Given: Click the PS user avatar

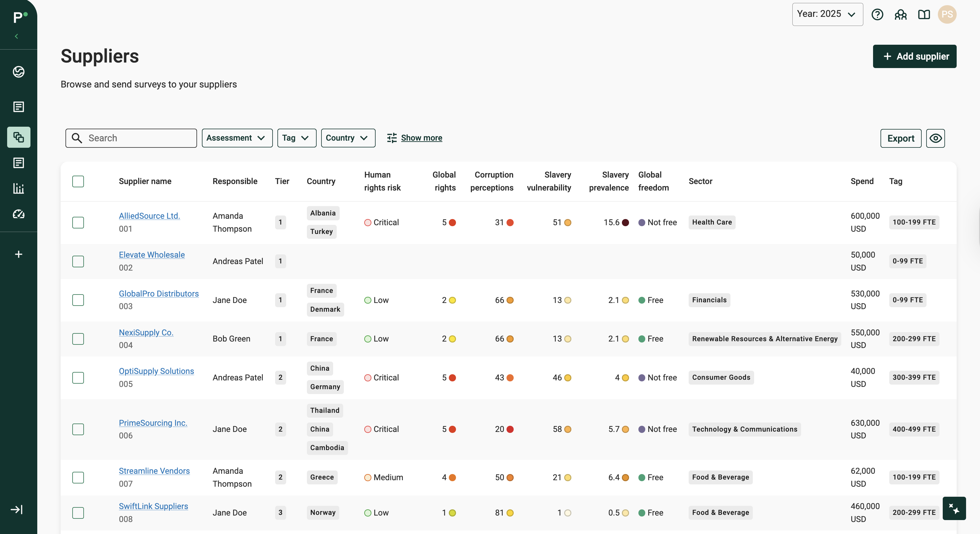Looking at the screenshot, I should click(x=947, y=15).
